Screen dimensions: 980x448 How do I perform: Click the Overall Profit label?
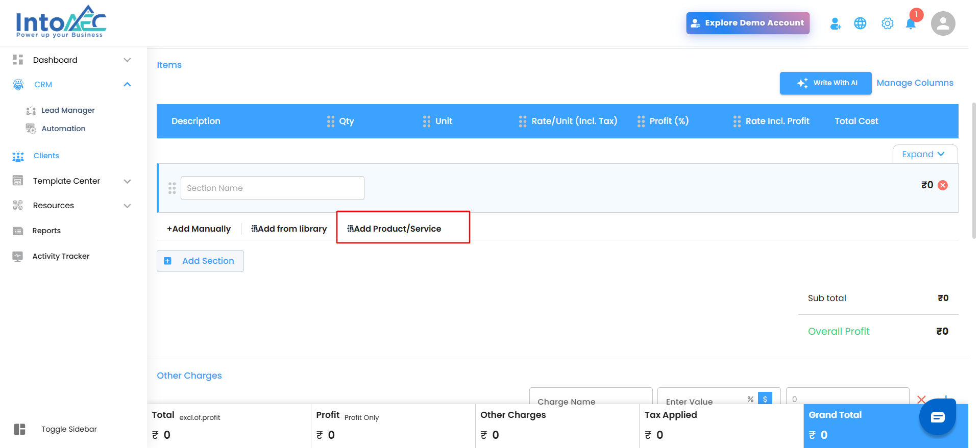(839, 331)
